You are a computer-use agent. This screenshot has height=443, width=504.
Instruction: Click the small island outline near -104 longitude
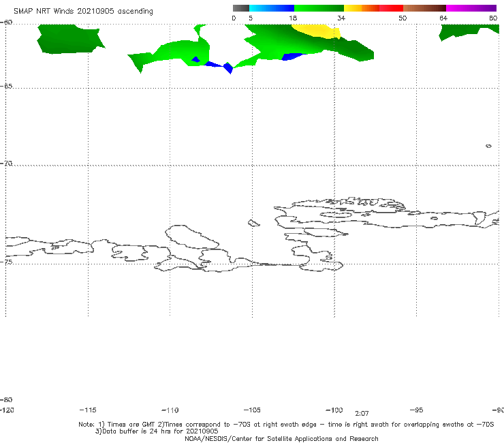pos(253,223)
